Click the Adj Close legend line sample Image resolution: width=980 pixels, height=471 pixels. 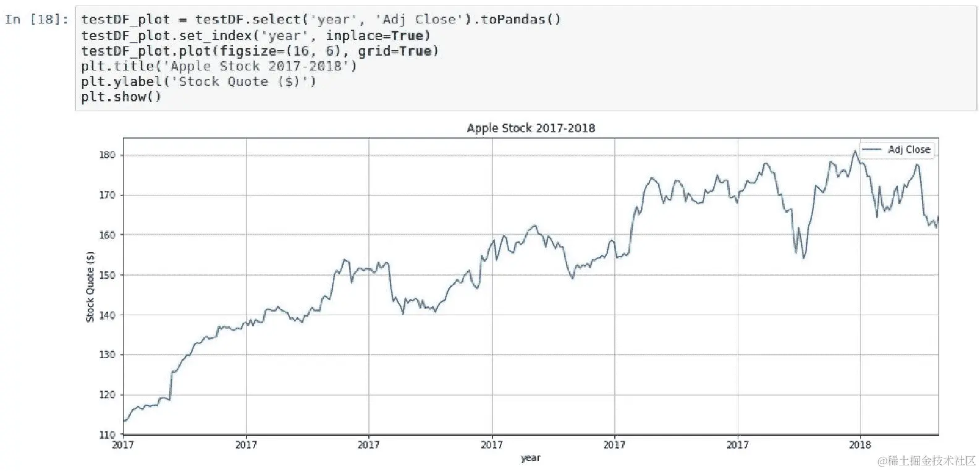[872, 150]
